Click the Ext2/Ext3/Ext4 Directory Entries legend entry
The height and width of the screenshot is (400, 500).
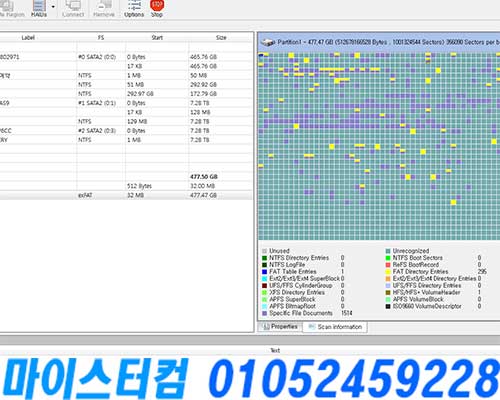tap(434, 278)
